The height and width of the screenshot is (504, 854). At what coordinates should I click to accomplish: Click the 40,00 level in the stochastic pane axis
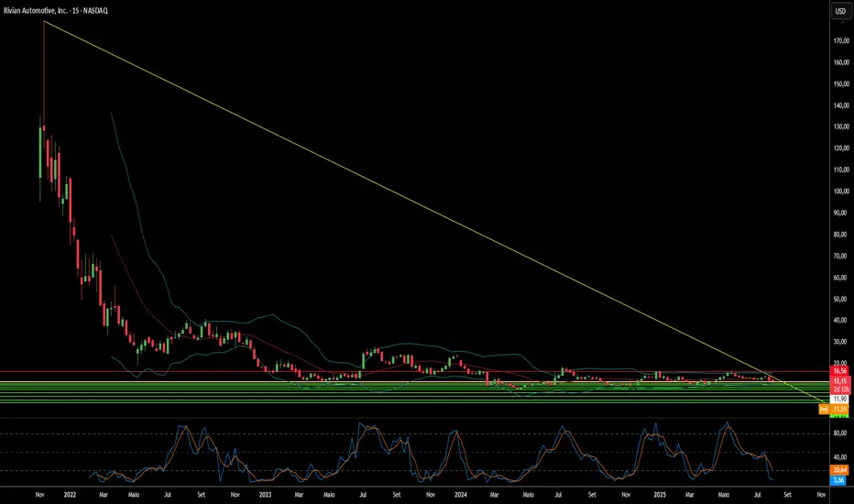tap(838, 456)
